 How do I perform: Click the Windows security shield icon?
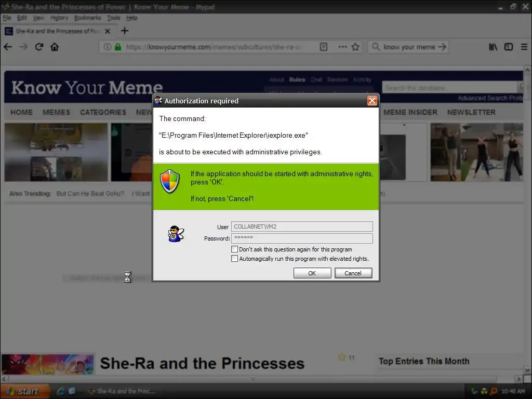169,181
